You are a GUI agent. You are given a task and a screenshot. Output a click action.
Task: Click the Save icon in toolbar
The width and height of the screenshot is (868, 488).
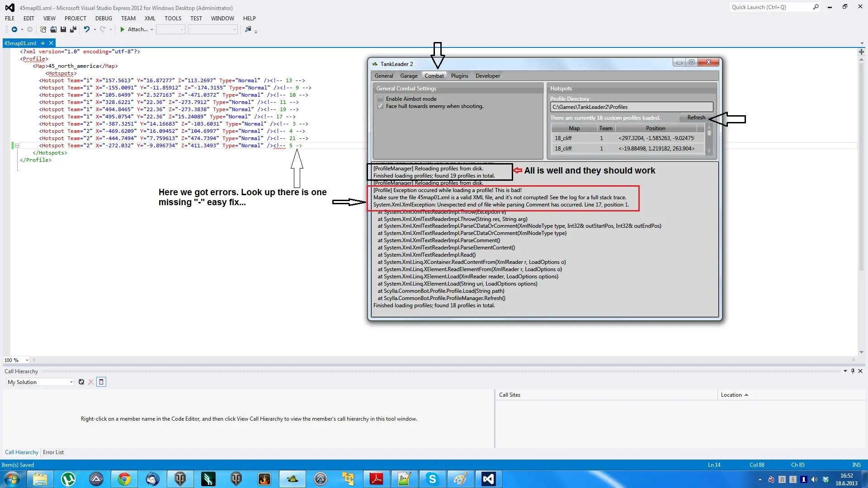click(63, 29)
